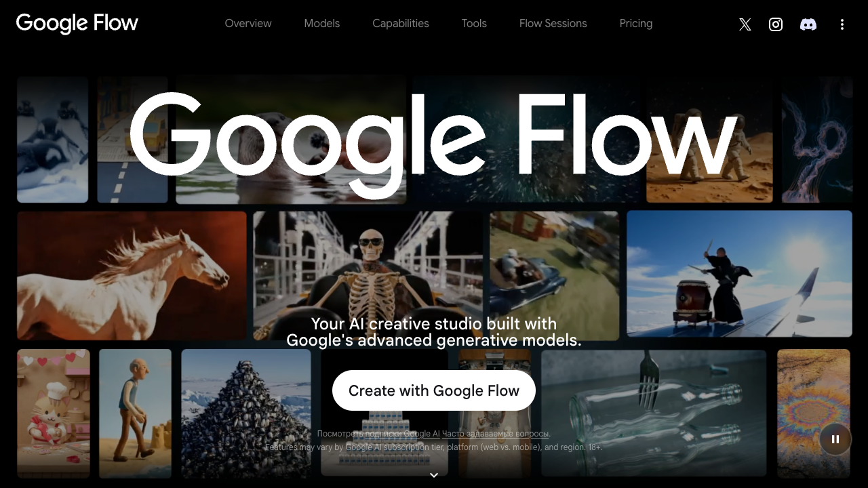Select the skeleton with sunglasses thumbnail
This screenshot has height=488, width=868.
[x=368, y=276]
